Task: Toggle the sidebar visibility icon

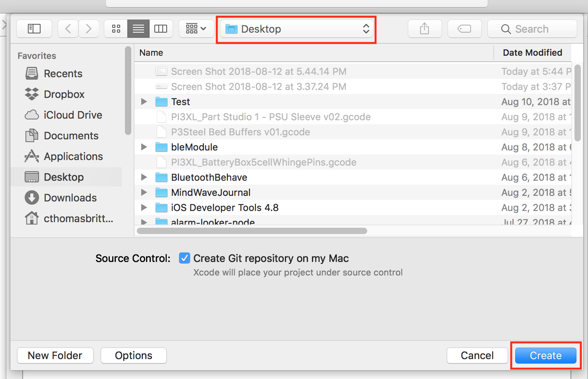Action: [x=34, y=28]
